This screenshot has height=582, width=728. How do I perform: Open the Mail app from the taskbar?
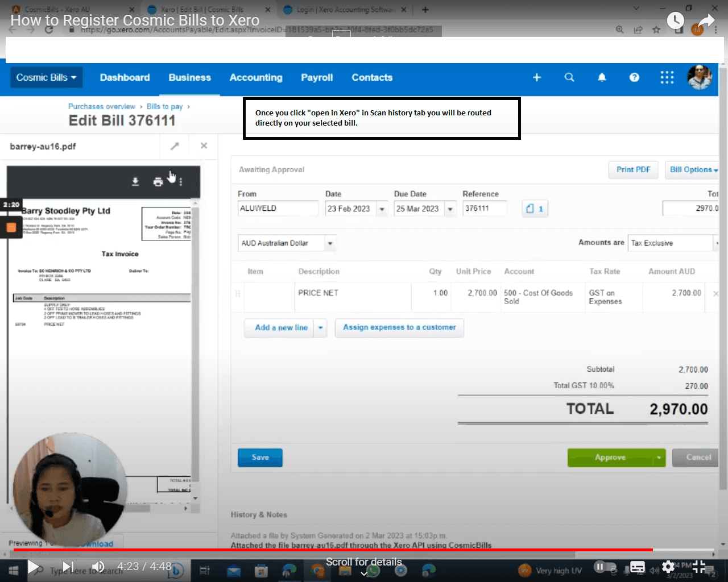tap(234, 570)
